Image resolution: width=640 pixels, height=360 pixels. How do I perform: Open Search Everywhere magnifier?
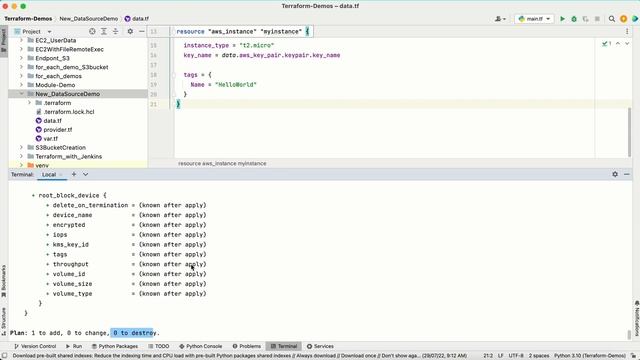(x=611, y=19)
